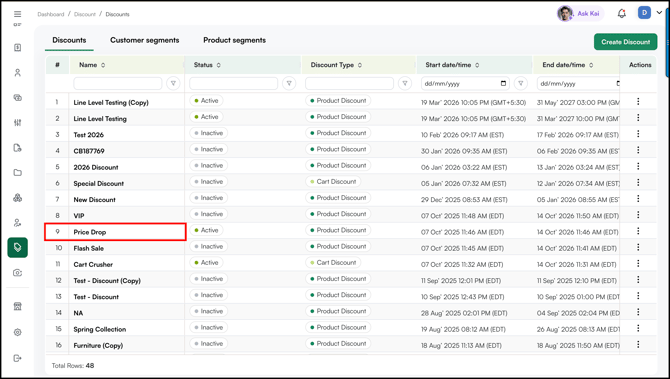The height and width of the screenshot is (379, 670).
Task: Open the document-with-badge icon in sidebar
Action: 18,148
